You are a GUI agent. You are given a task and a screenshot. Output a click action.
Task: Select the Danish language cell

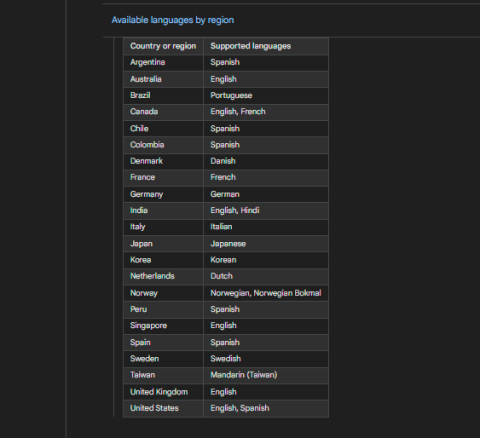[266, 161]
